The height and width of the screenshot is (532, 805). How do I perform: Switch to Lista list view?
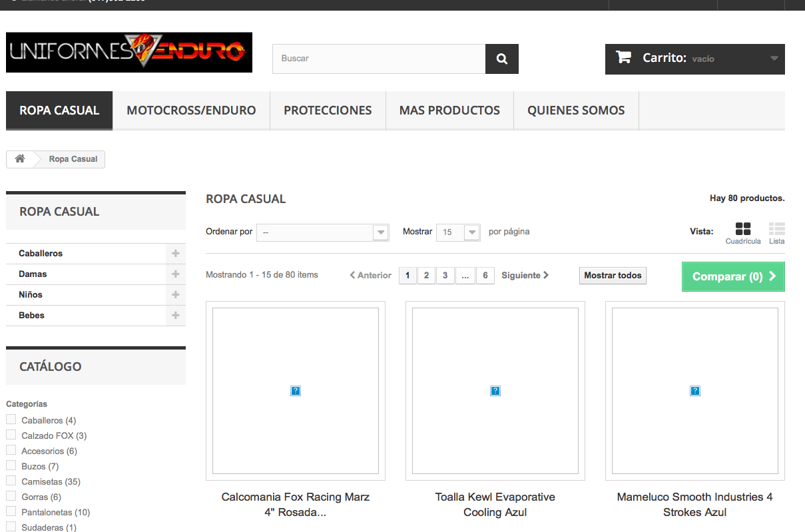pyautogui.click(x=776, y=233)
